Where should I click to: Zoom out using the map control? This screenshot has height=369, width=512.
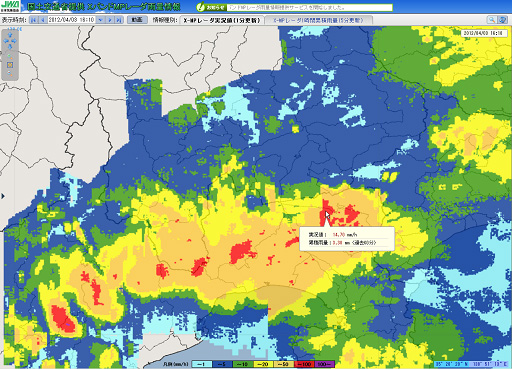pyautogui.click(x=10, y=73)
